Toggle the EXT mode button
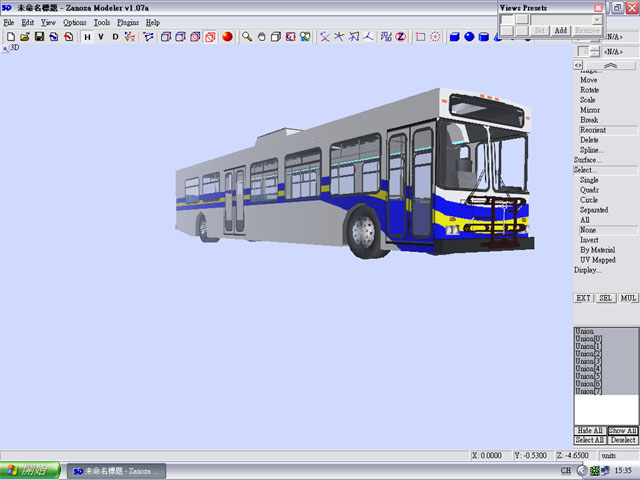Image resolution: width=640 pixels, height=480 pixels. 583,298
